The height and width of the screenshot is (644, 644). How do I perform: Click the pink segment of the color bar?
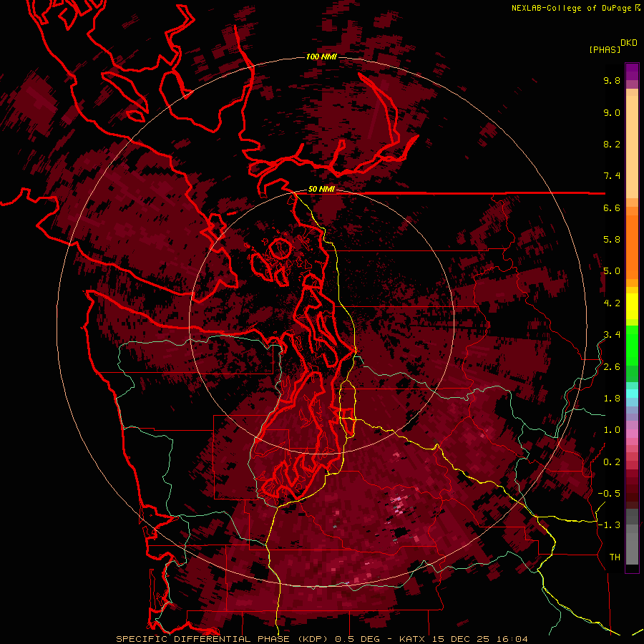coord(632,434)
